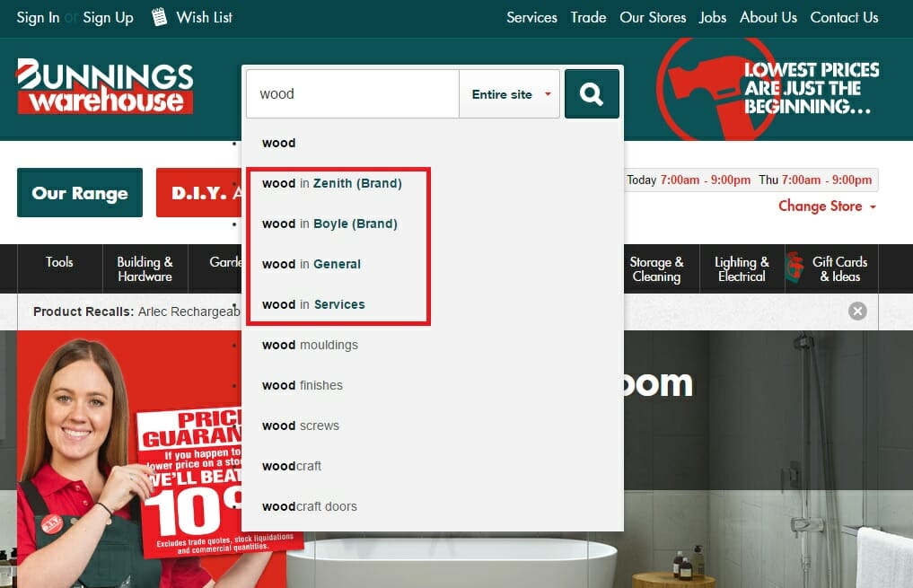Click today's store hours text
913x588 pixels.
pos(689,180)
